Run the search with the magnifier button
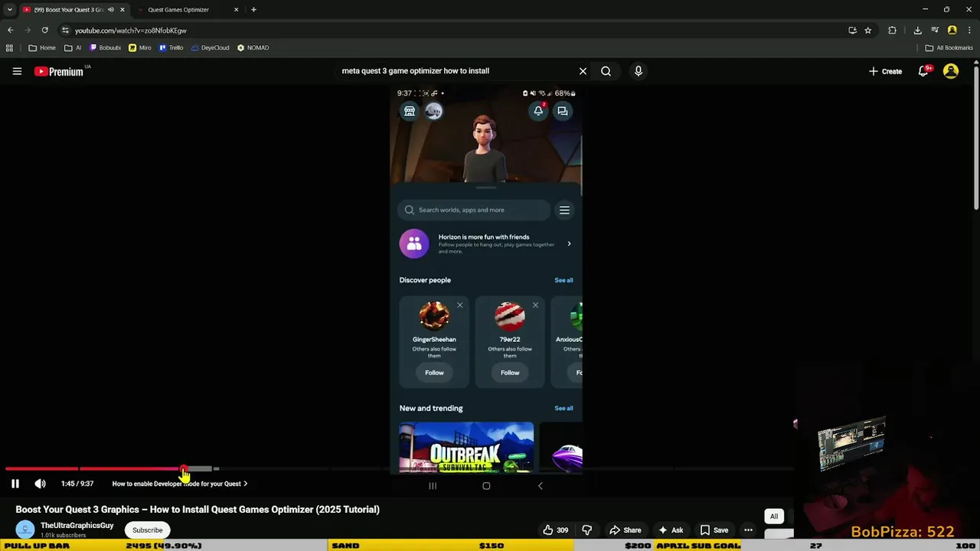This screenshot has width=980, height=551. coord(606,71)
